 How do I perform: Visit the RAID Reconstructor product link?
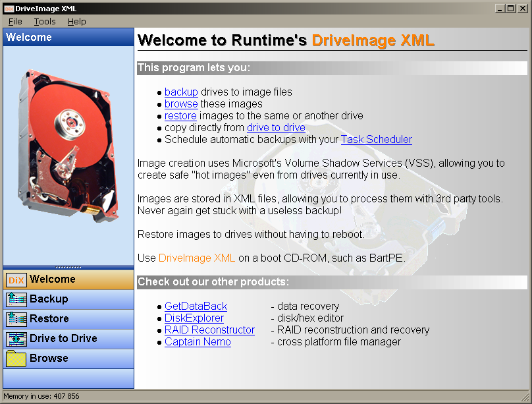pos(209,330)
